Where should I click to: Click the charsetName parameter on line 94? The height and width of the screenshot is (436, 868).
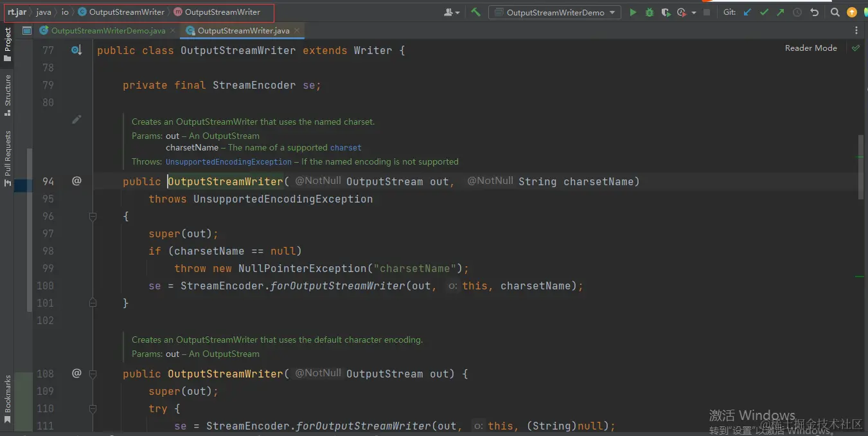click(598, 182)
